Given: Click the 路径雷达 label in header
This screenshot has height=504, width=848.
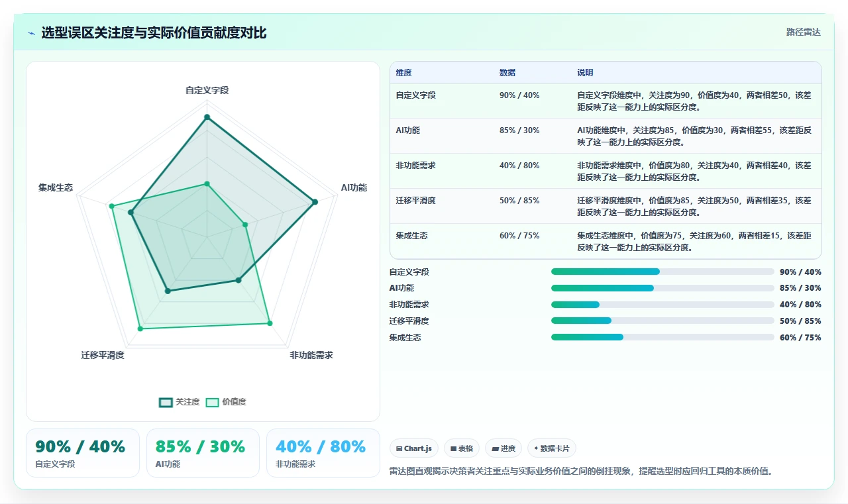Looking at the screenshot, I should (804, 32).
